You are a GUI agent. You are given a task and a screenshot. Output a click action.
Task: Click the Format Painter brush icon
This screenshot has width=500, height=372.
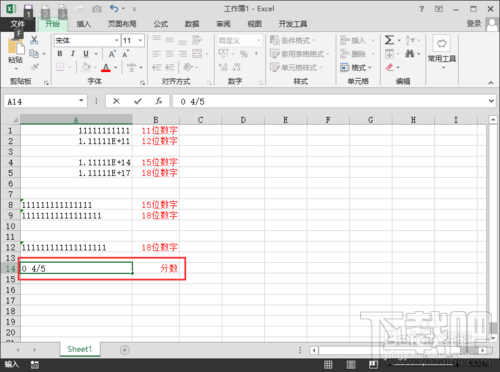(34, 67)
